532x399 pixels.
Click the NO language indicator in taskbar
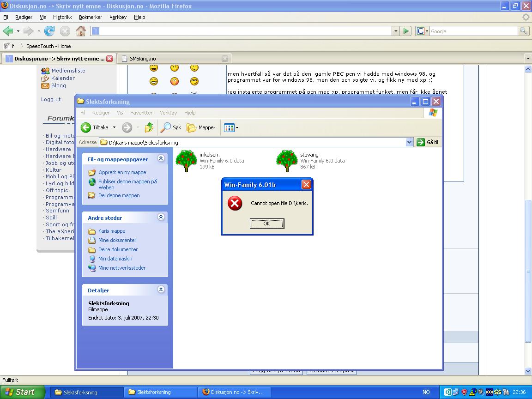[426, 392]
